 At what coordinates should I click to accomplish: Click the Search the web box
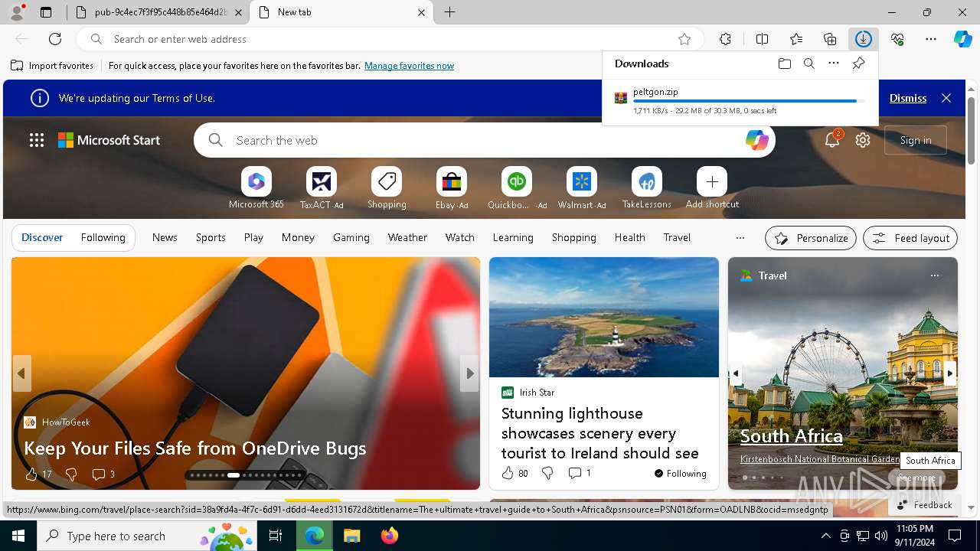click(484, 140)
